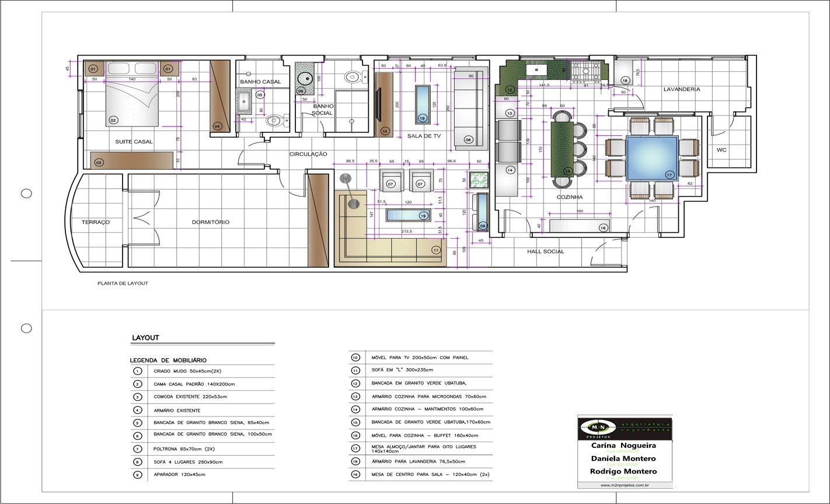Click the LEGENDA DE MOBILIÁRIO heading
830x504 pixels.
pyautogui.click(x=168, y=360)
